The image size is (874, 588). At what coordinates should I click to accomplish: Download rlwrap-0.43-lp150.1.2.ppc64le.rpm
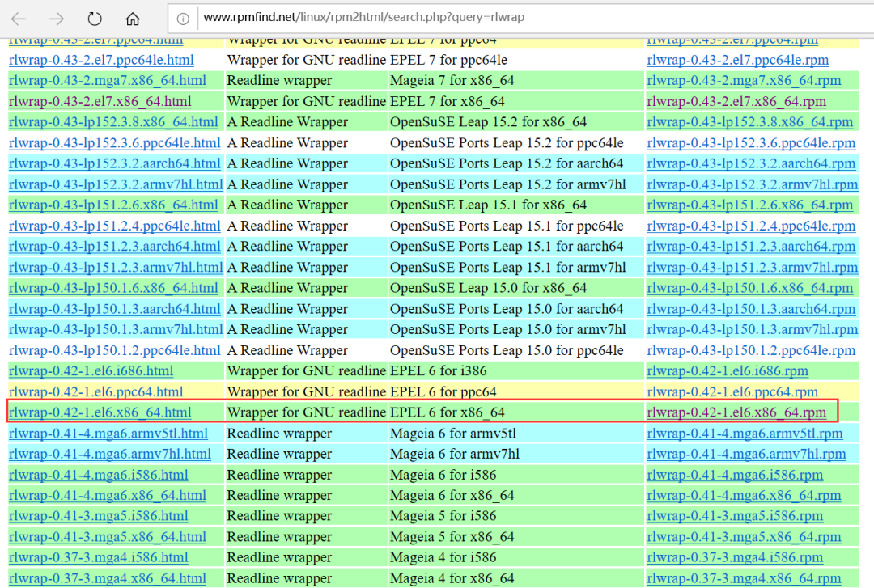coord(751,350)
